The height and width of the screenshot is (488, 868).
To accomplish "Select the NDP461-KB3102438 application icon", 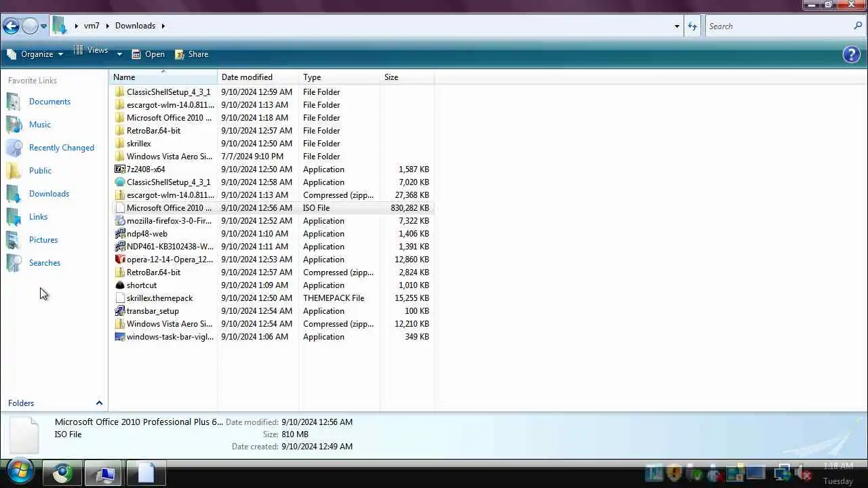I will tap(120, 247).
